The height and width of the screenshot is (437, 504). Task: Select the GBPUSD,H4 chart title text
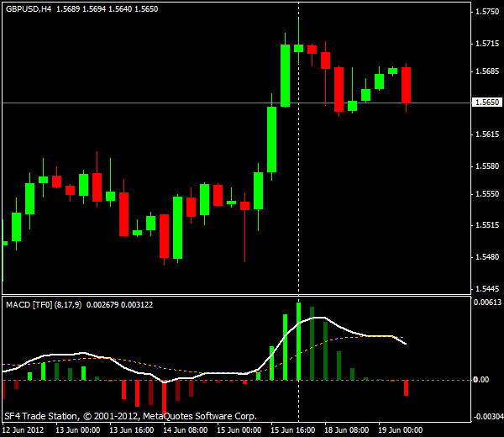(29, 9)
